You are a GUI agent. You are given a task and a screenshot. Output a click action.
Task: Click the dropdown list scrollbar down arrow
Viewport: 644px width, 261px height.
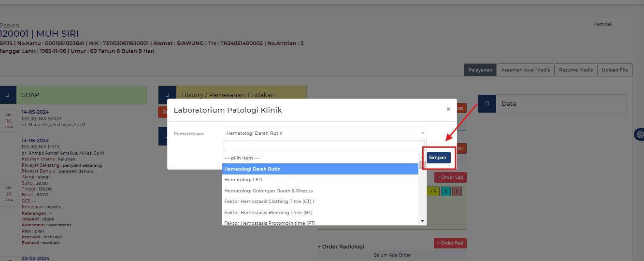[x=423, y=220]
